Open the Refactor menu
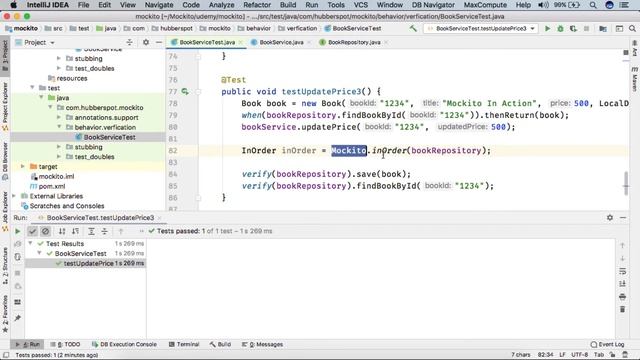This screenshot has height=360, width=640. pos(257,5)
